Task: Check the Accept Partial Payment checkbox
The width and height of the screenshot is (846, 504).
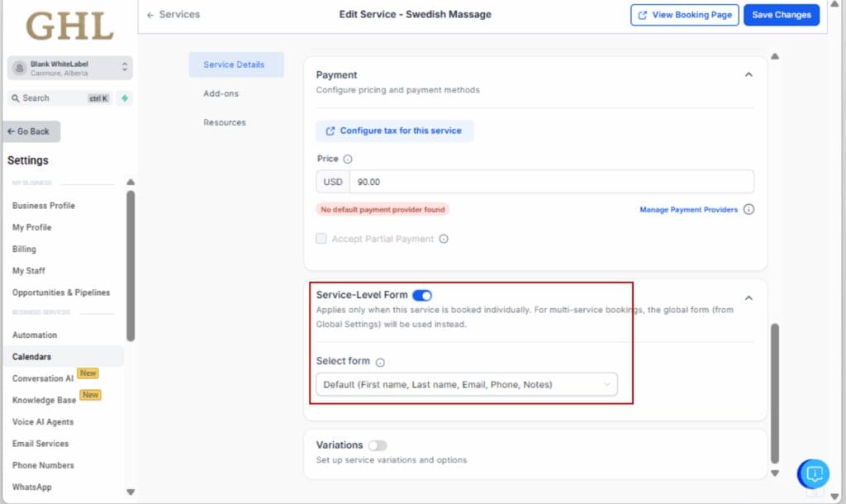Action: [321, 238]
